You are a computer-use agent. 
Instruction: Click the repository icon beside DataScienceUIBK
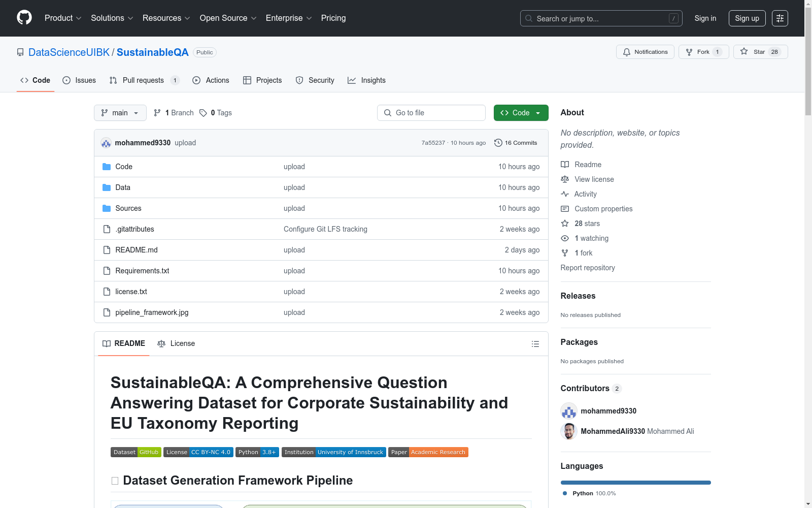coord(20,52)
